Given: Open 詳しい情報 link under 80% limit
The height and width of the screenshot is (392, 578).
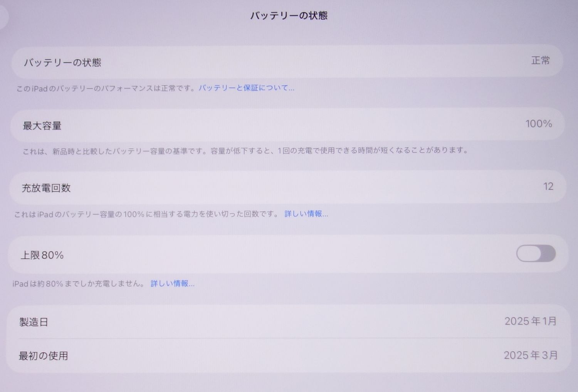Looking at the screenshot, I should (172, 284).
